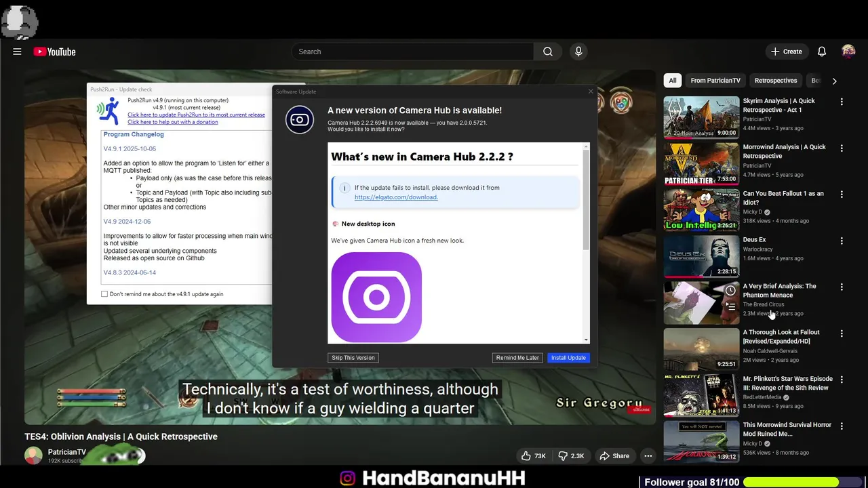Open the YouTube hamburger guide menu

click(x=17, y=52)
